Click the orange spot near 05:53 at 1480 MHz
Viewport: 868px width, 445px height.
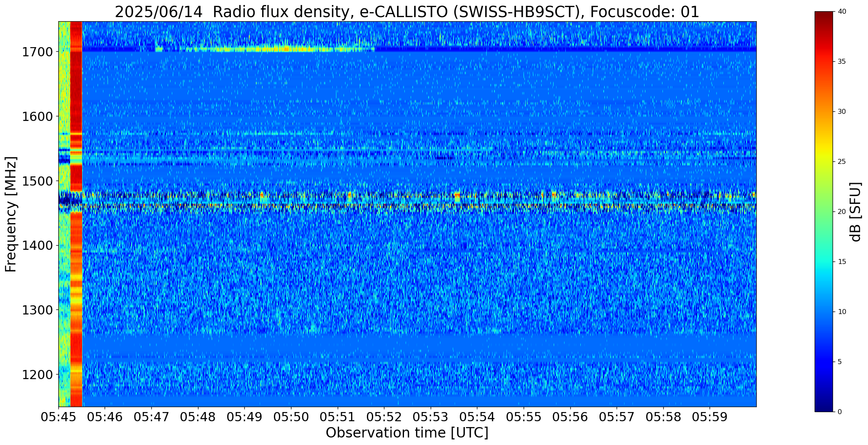pyautogui.click(x=457, y=195)
